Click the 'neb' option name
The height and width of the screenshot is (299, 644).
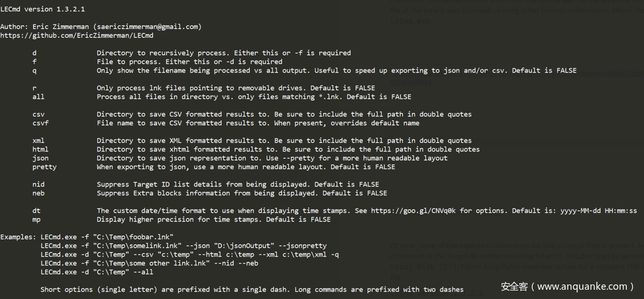pos(38,193)
